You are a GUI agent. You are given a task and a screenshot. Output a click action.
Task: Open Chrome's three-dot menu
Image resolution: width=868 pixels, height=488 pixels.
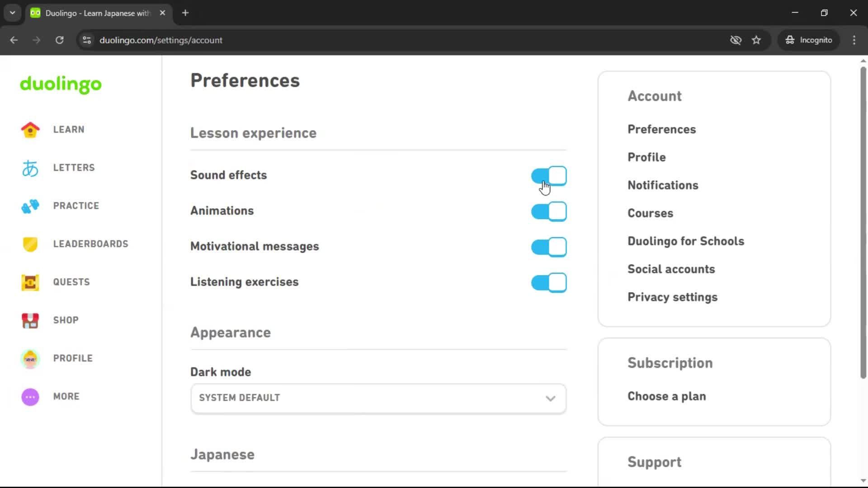coord(854,40)
